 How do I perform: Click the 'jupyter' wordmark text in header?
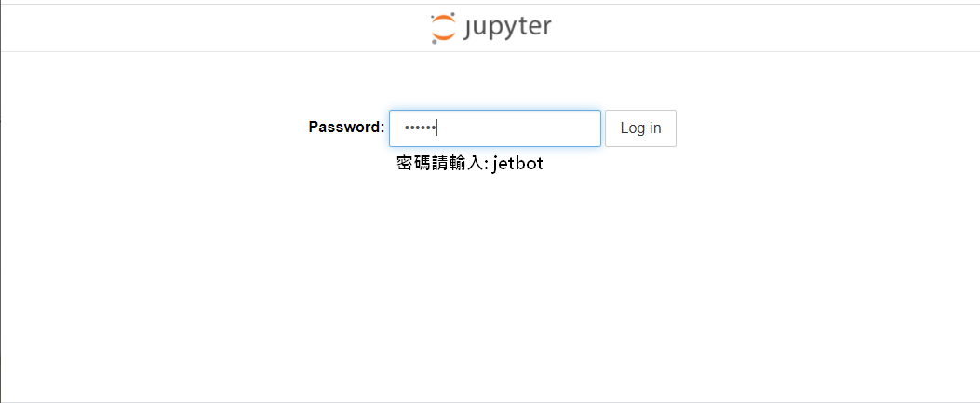pos(507,28)
